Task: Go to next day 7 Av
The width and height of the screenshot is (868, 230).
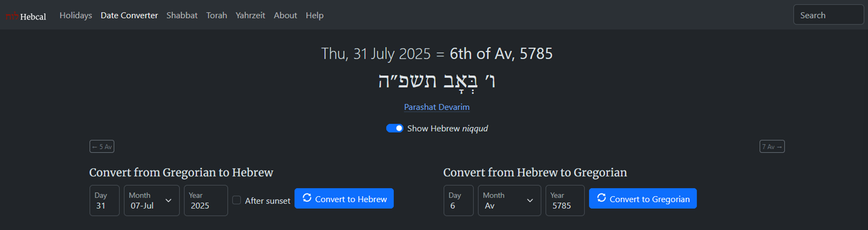Action: pos(772,147)
